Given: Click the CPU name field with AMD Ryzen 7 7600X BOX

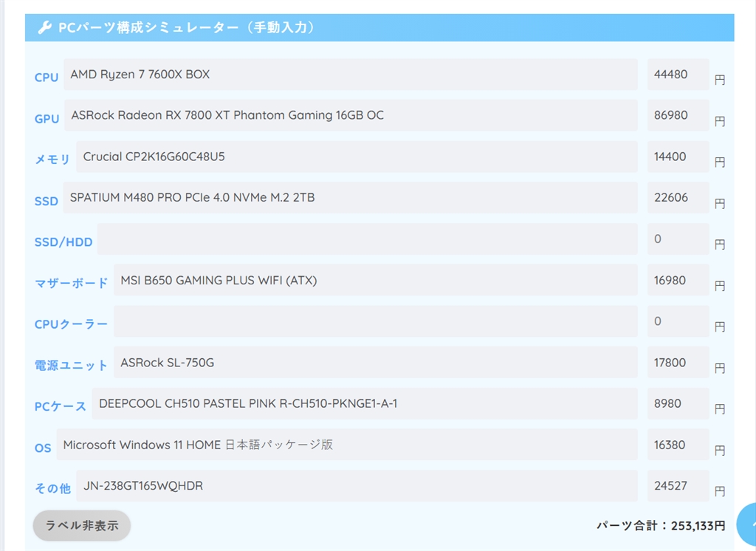Looking at the screenshot, I should tap(351, 75).
